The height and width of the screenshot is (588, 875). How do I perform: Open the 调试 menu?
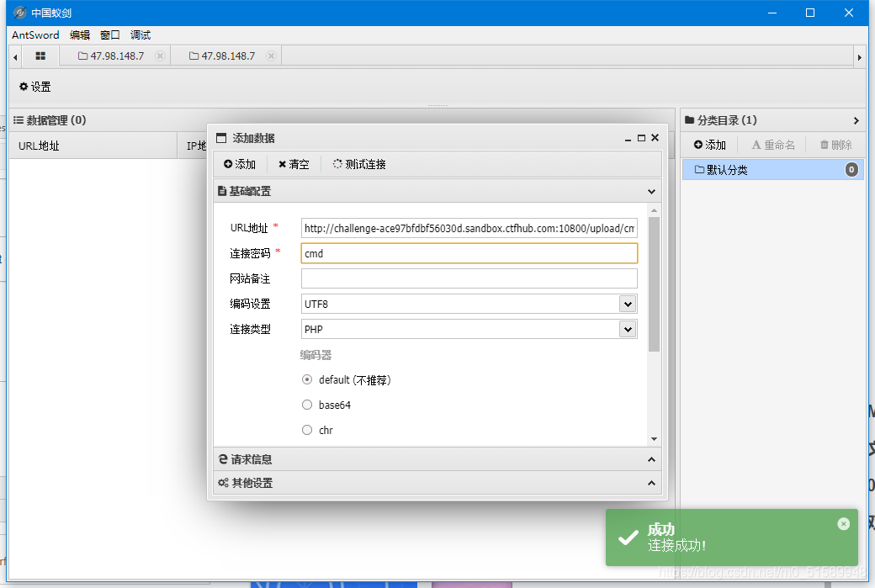click(x=140, y=34)
